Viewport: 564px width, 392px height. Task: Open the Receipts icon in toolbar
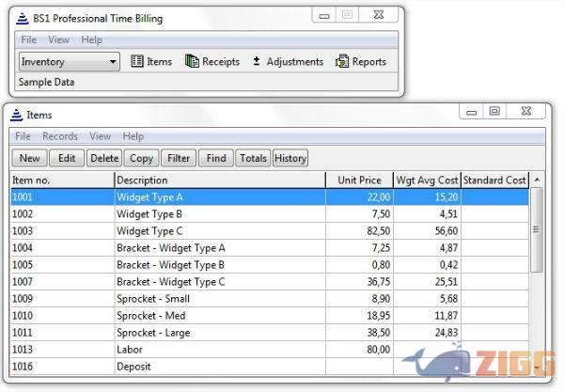pyautogui.click(x=193, y=62)
